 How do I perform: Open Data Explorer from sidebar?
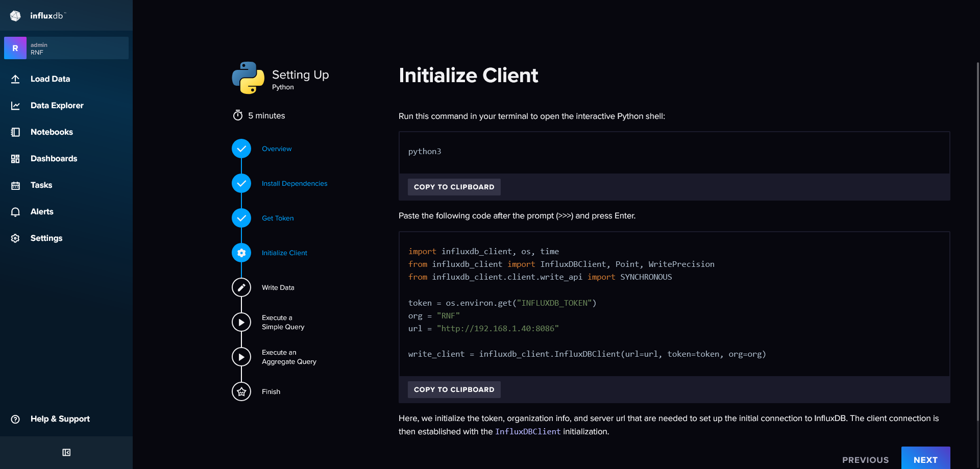pos(57,106)
